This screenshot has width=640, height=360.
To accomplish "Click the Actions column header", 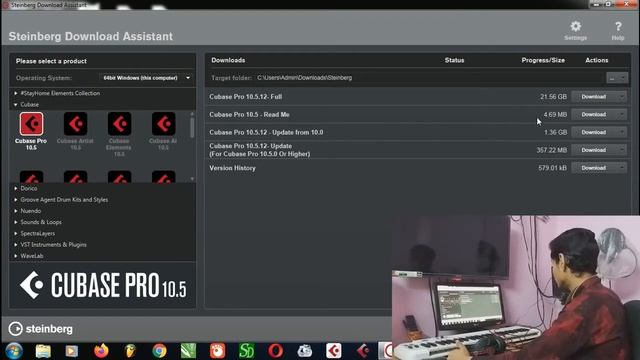I will click(597, 60).
